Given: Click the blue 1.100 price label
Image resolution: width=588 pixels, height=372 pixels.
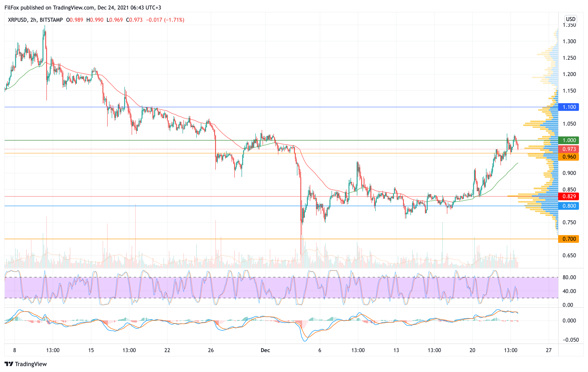Looking at the screenshot, I should (569, 107).
